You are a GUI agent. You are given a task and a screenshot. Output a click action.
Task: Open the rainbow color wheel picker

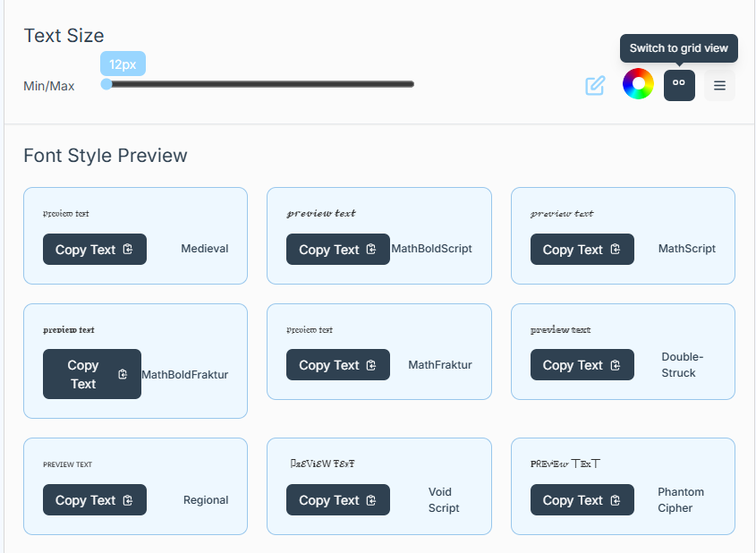pyautogui.click(x=638, y=85)
